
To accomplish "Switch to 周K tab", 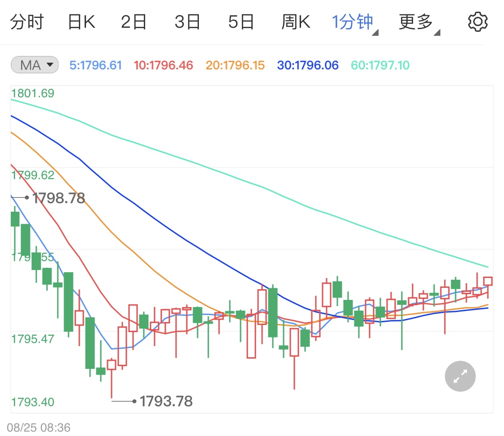I will [x=296, y=22].
